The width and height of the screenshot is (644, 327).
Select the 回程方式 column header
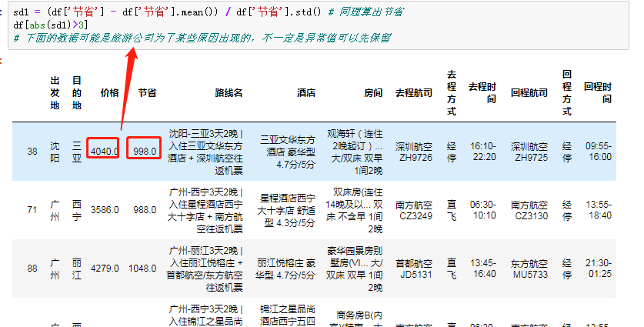coord(567,93)
